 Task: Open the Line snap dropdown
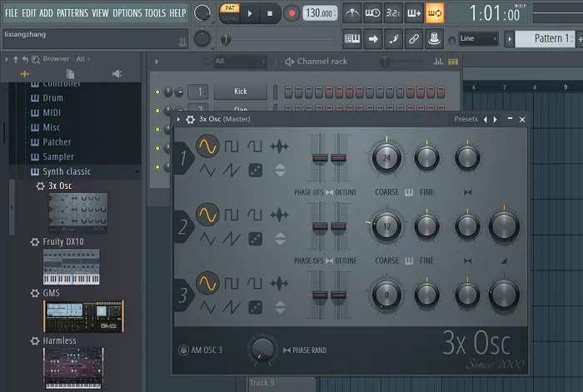[478, 38]
